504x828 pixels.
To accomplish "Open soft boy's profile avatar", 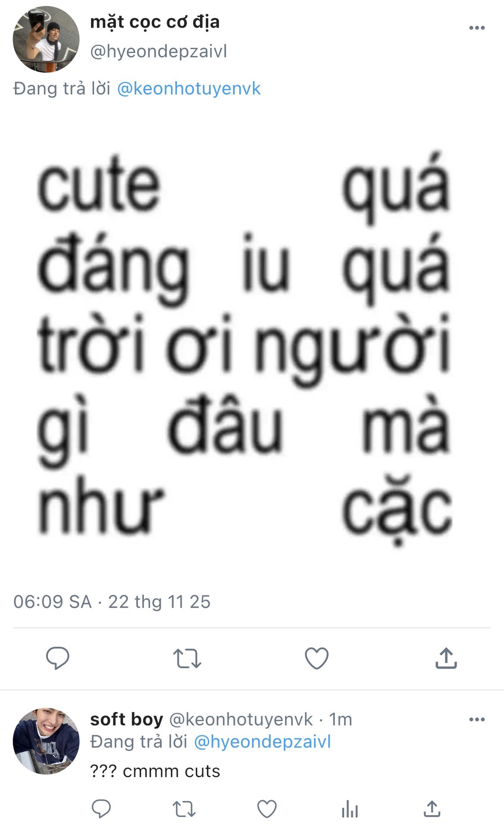I will tap(46, 741).
